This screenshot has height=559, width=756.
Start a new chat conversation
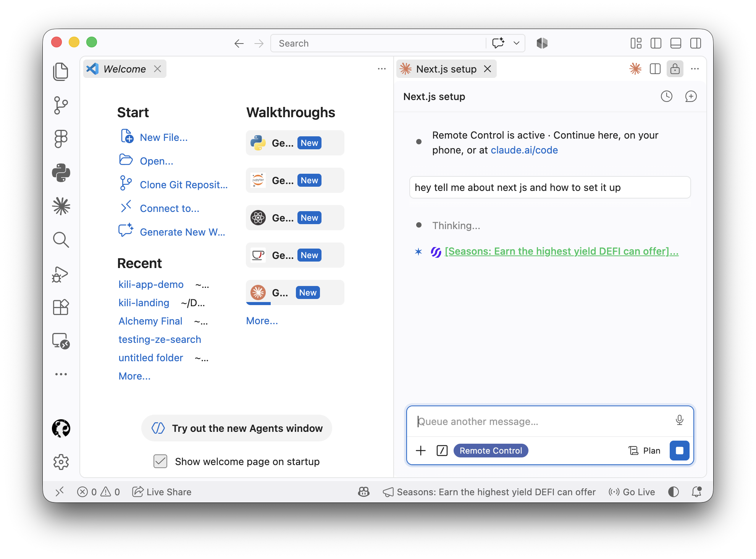pos(691,96)
